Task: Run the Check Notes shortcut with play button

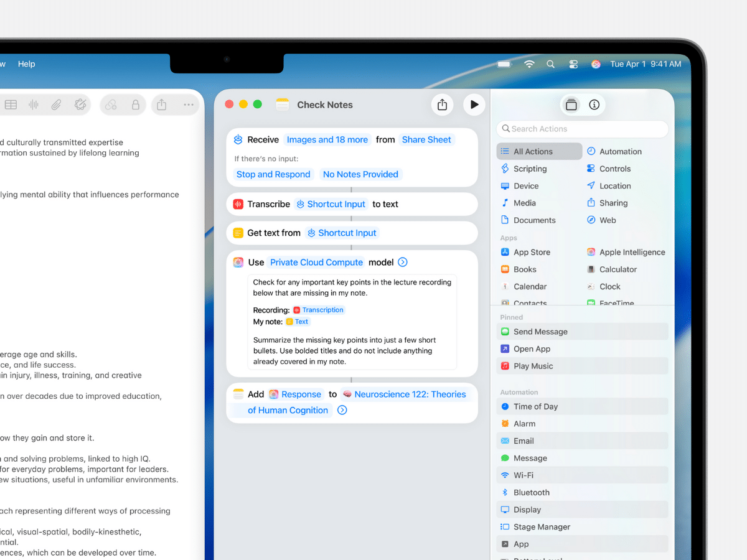Action: 474,105
